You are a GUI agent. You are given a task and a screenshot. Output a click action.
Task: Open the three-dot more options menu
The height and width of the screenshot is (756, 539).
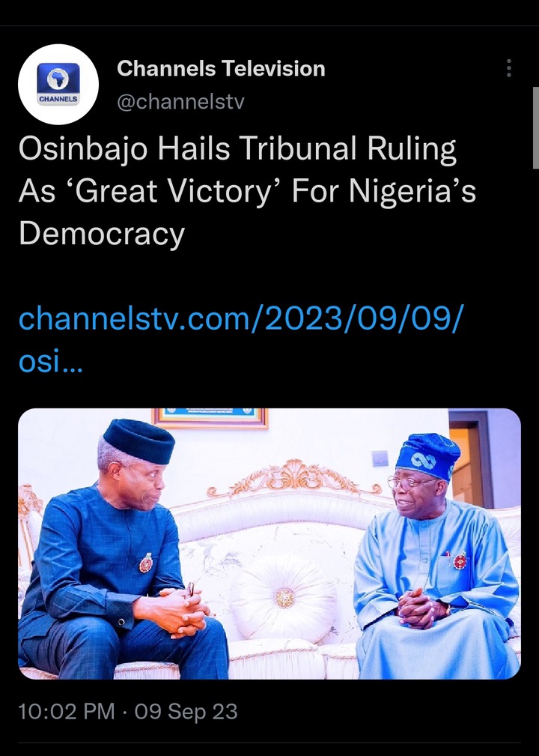point(508,68)
